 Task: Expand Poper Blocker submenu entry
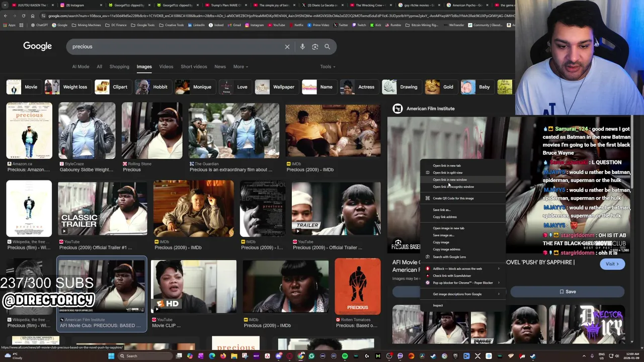[x=463, y=283]
